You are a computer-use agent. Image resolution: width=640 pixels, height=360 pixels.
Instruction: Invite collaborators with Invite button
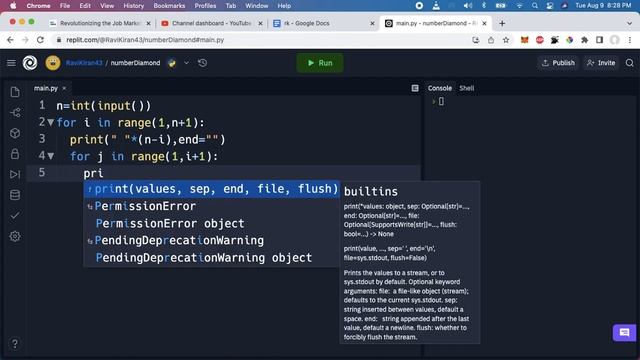pyautogui.click(x=601, y=63)
